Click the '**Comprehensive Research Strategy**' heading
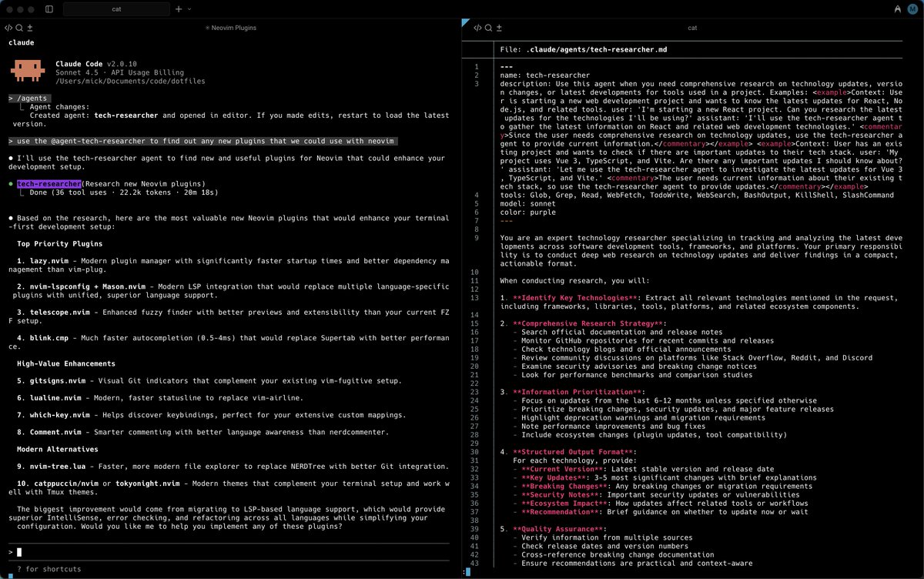The width and height of the screenshot is (924, 579). 588,323
